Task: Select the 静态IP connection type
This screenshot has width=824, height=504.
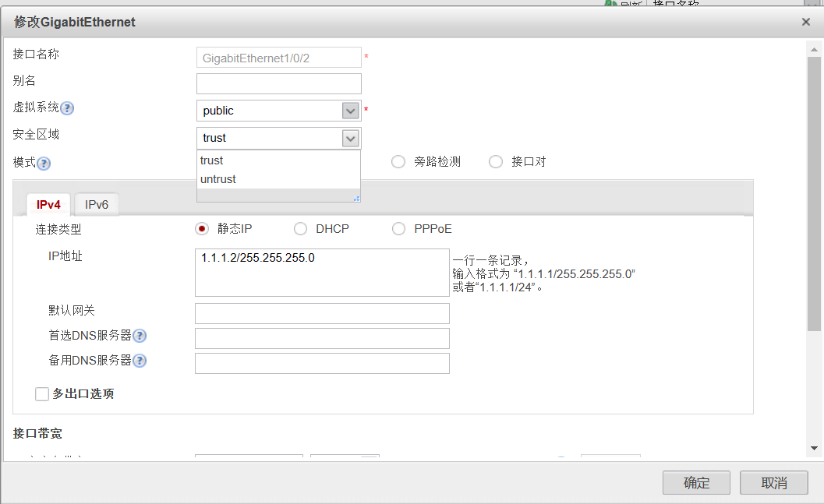Action: 202,229
